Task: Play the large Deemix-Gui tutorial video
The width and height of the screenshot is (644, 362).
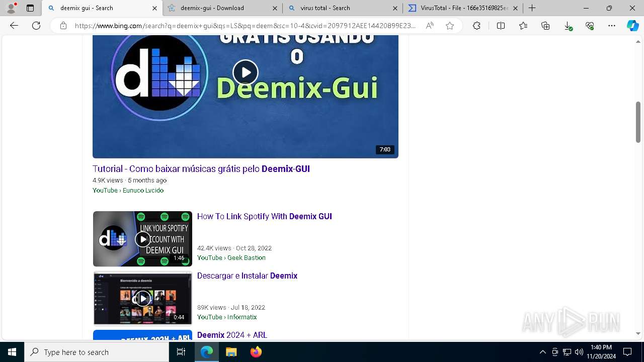Action: [246, 72]
